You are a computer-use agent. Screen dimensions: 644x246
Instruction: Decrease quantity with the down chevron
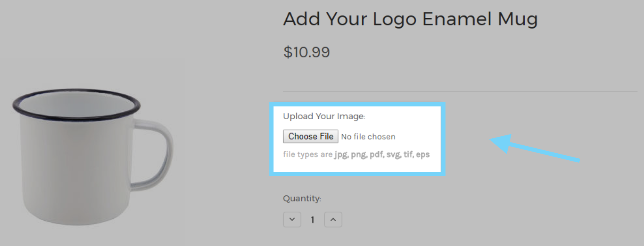point(292,219)
